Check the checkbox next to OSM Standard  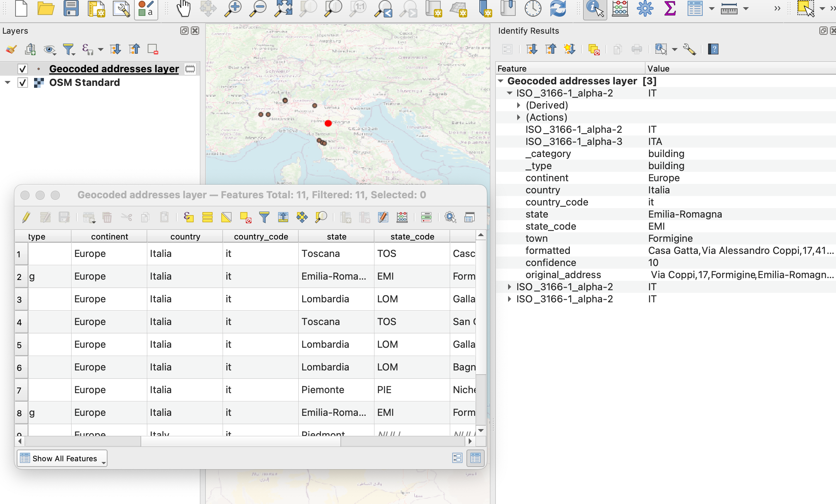tap(23, 82)
